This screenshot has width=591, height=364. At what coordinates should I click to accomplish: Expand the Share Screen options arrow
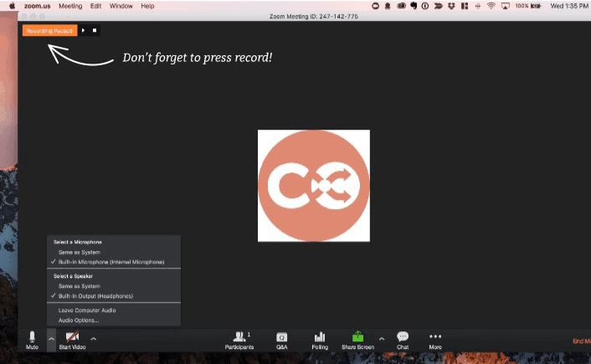pos(382,338)
